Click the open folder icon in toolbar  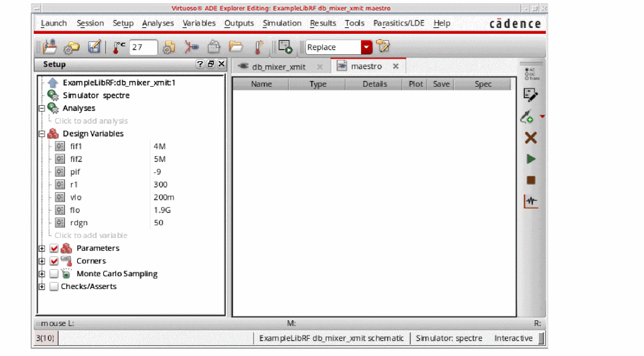click(237, 47)
